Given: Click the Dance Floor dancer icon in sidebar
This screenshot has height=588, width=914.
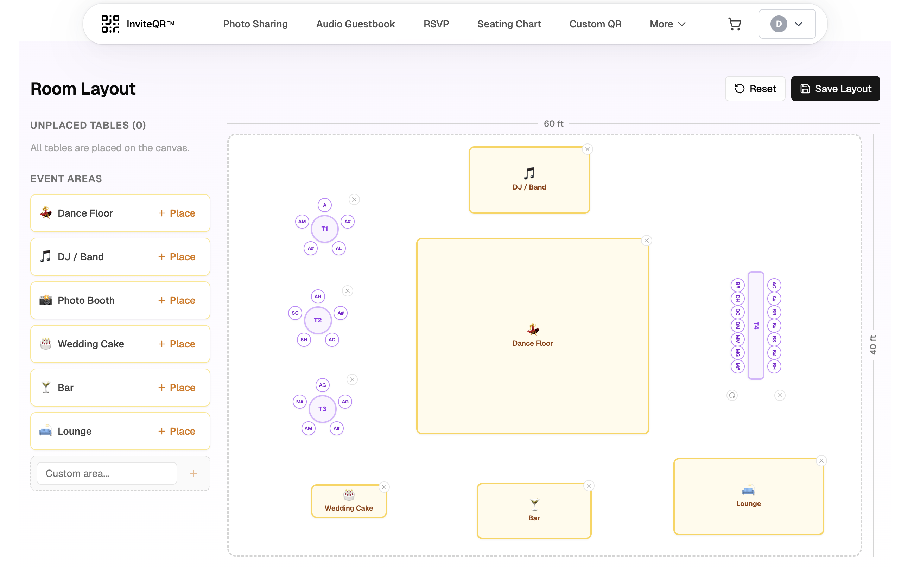Looking at the screenshot, I should coord(45,213).
